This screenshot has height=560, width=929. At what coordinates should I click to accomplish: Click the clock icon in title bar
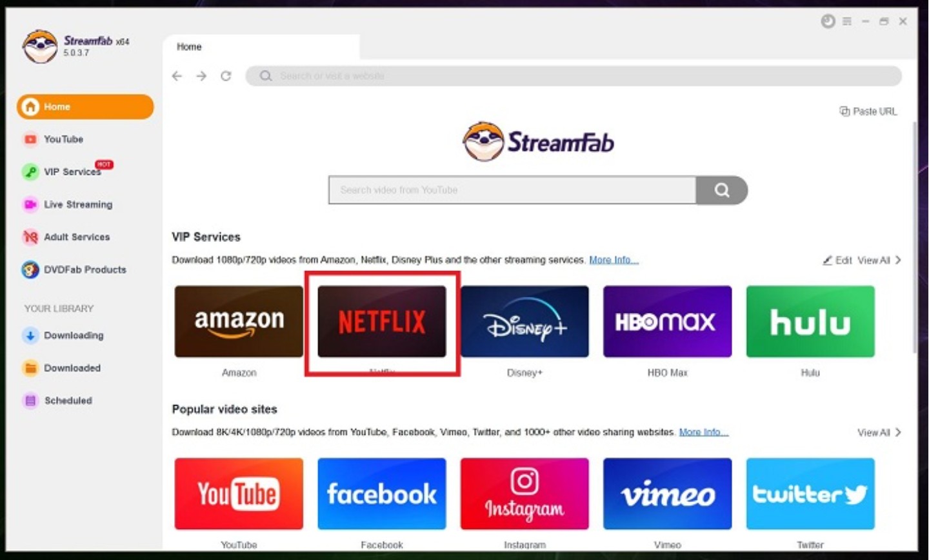828,21
